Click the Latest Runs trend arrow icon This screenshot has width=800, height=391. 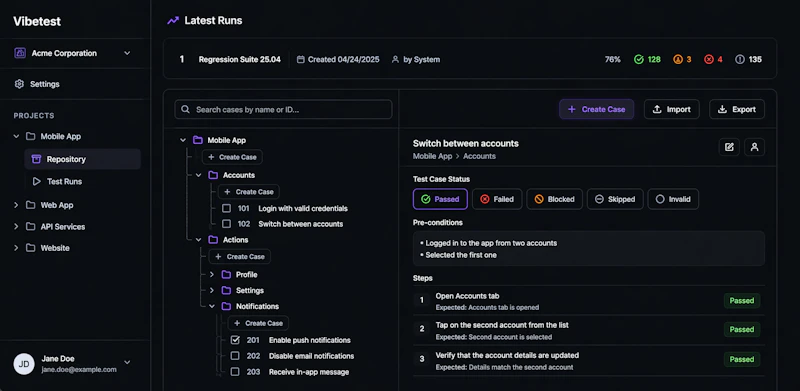173,21
